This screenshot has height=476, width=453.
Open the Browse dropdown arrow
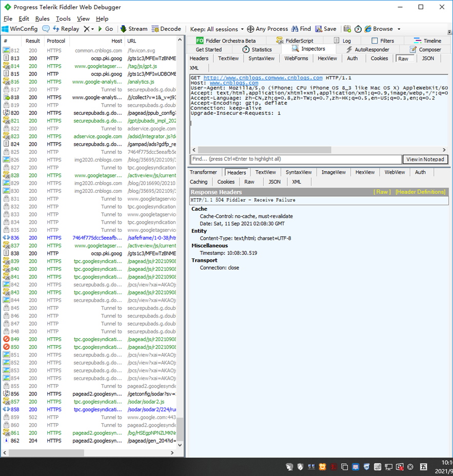[399, 29]
